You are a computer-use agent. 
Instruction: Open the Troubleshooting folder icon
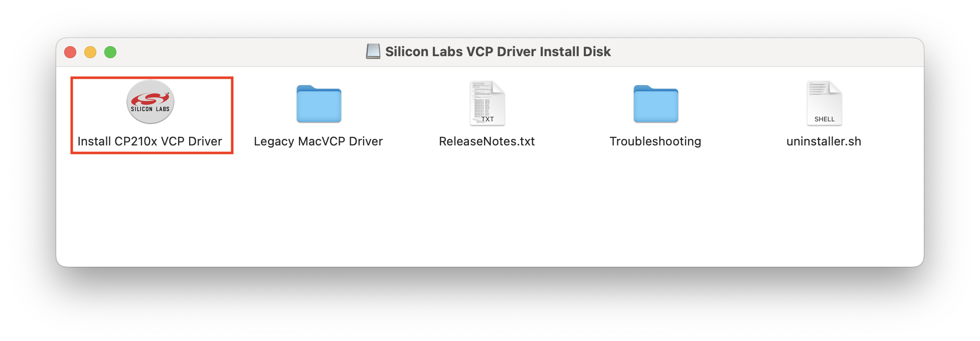[656, 104]
